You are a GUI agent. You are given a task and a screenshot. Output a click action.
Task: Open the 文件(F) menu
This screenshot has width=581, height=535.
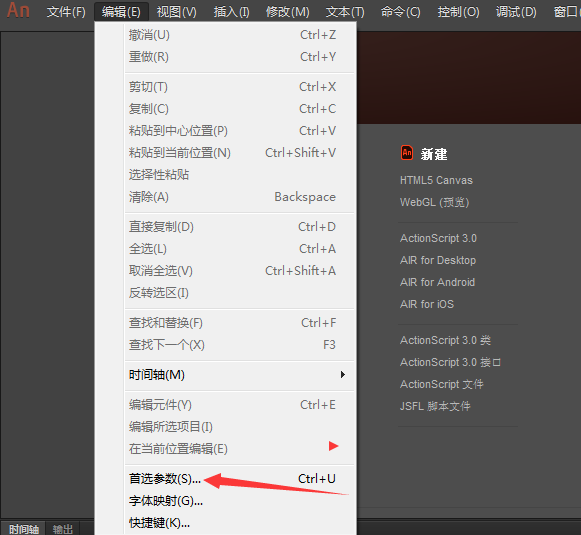pyautogui.click(x=66, y=12)
